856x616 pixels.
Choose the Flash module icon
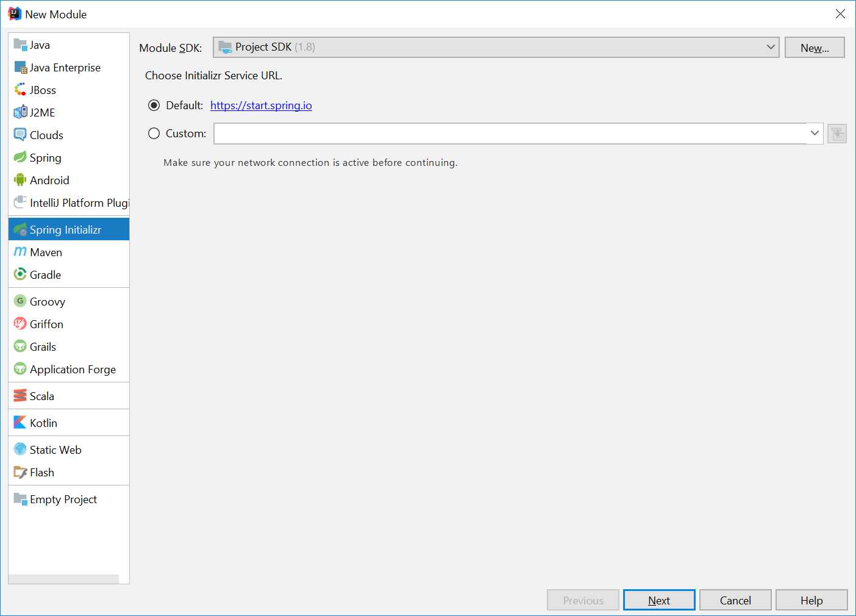coord(20,472)
